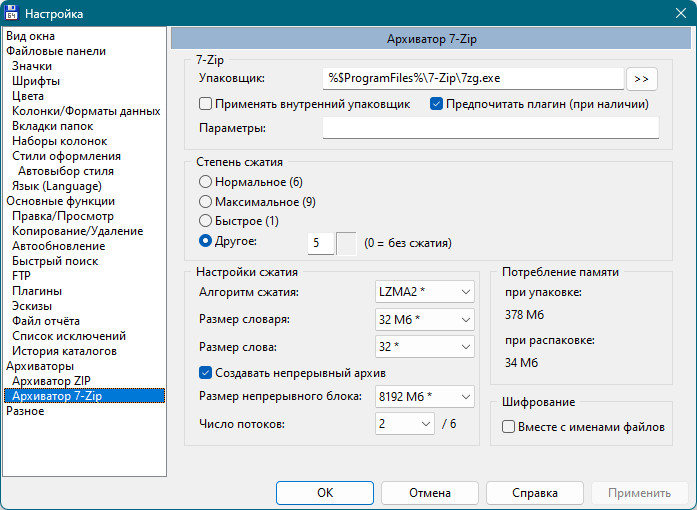Enable 'Вместе с именами файлов' encryption checkbox

point(508,427)
